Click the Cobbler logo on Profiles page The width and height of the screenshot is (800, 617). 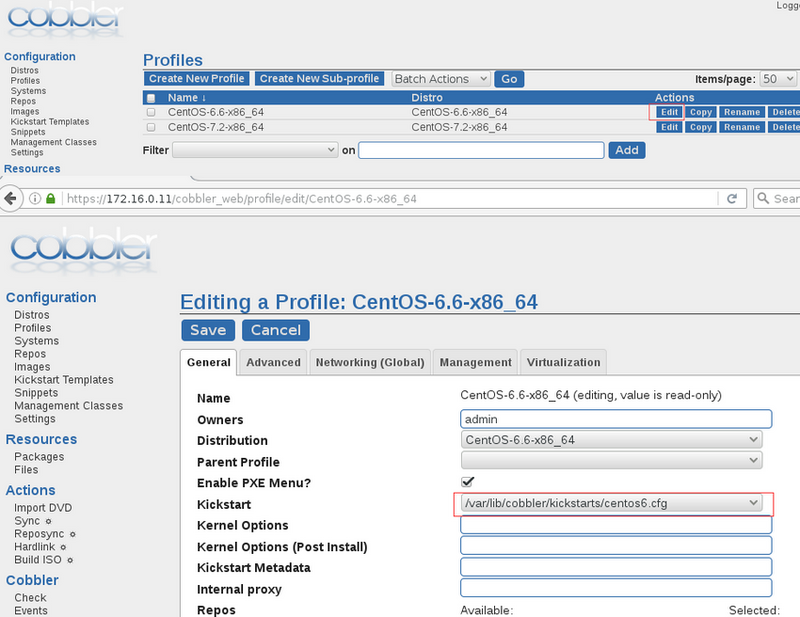click(x=65, y=18)
